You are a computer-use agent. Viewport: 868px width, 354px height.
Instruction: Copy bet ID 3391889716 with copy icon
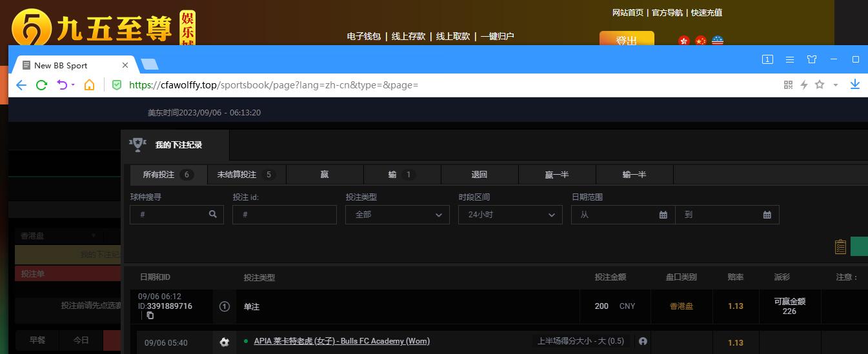(x=150, y=315)
